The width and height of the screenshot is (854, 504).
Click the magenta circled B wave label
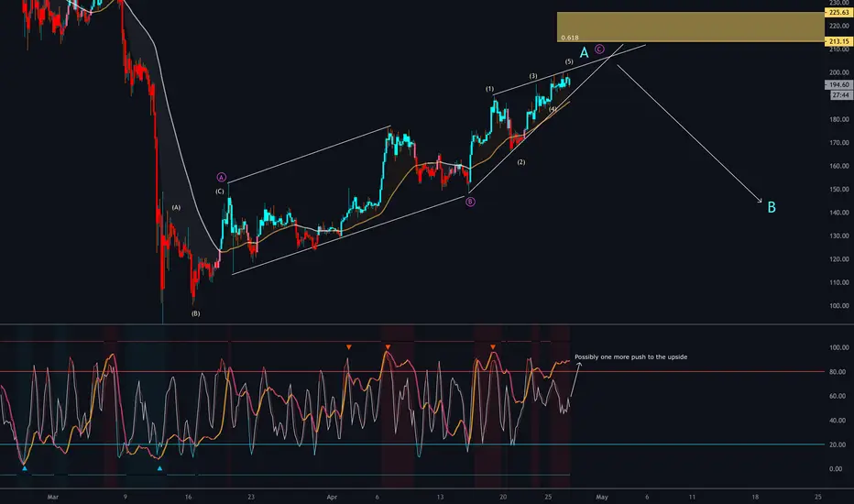pos(471,202)
